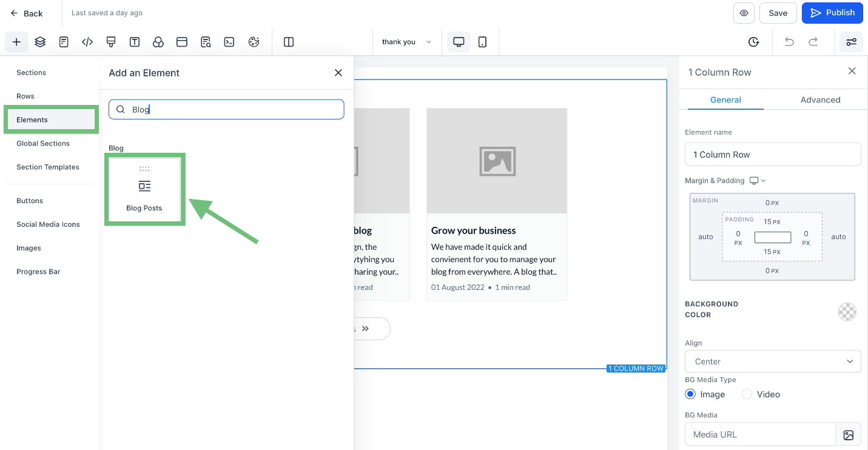
Task: Open the Align Center dropdown
Action: [773, 361]
